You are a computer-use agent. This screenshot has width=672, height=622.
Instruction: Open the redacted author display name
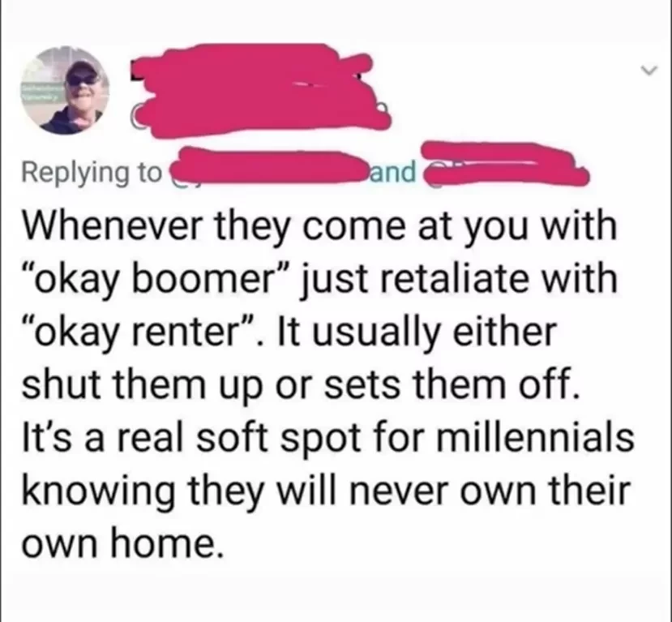(x=250, y=71)
